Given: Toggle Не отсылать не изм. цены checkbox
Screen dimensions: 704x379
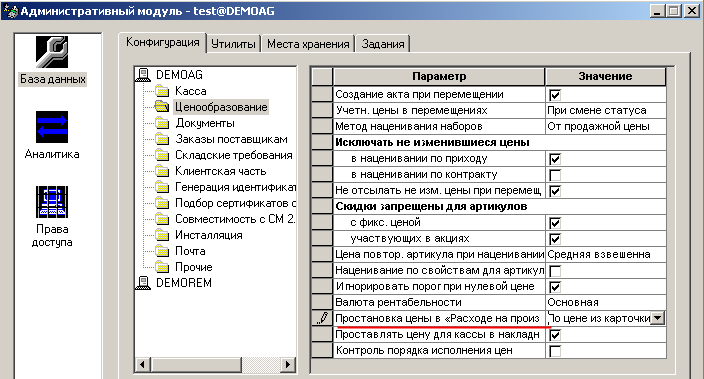Looking at the screenshot, I should coord(555,191).
